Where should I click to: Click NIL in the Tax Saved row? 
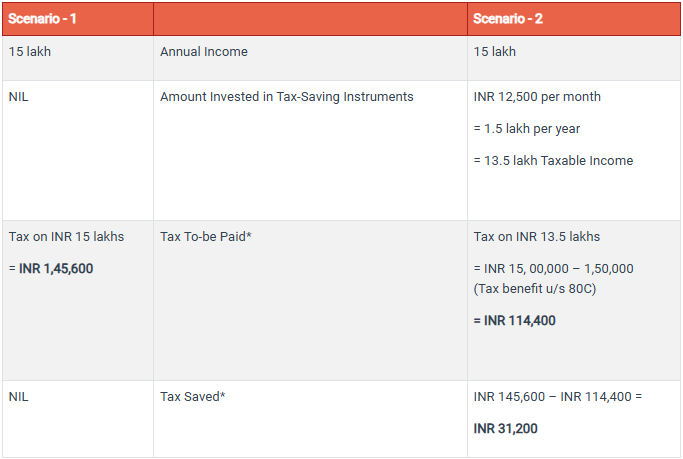pyautogui.click(x=19, y=397)
